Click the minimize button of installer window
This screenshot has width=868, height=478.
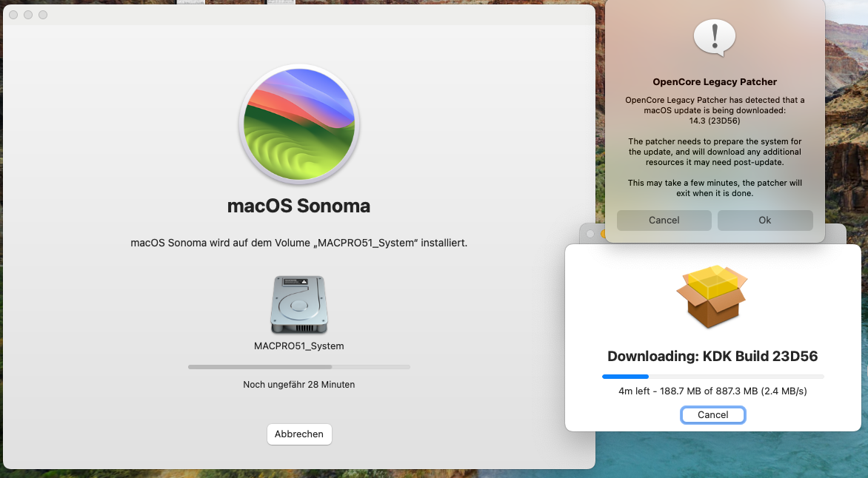[x=28, y=15]
